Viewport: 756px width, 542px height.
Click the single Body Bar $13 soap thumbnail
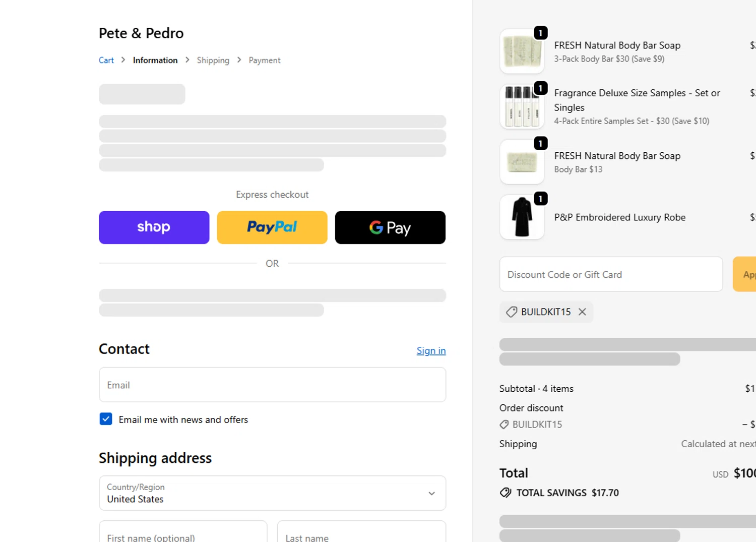[x=522, y=162]
